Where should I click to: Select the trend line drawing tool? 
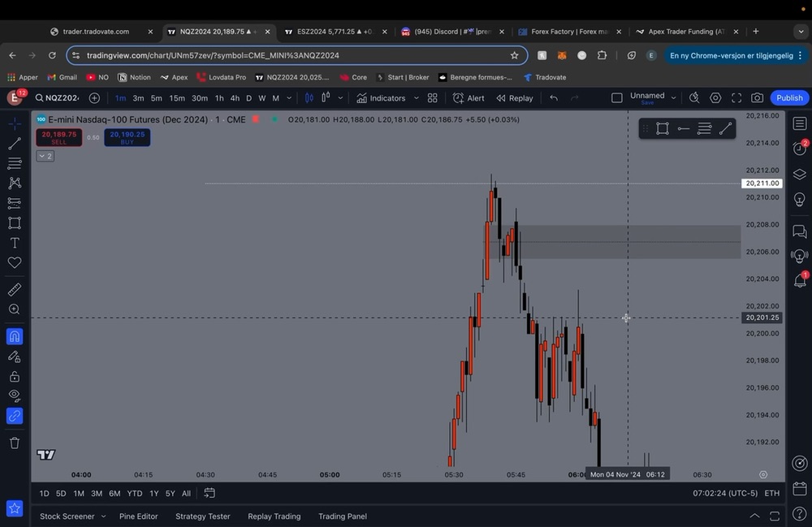pos(15,144)
